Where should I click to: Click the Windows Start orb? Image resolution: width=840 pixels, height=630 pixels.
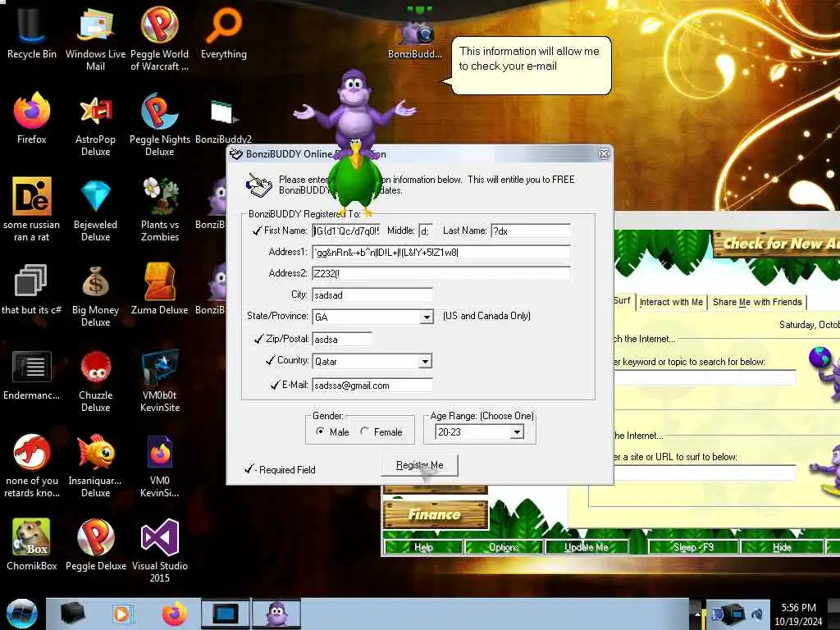coord(21,614)
